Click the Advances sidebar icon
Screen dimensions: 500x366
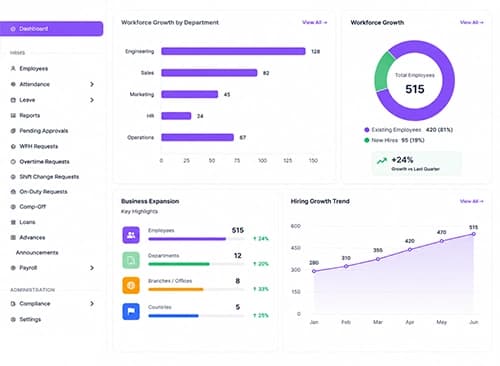click(x=13, y=238)
